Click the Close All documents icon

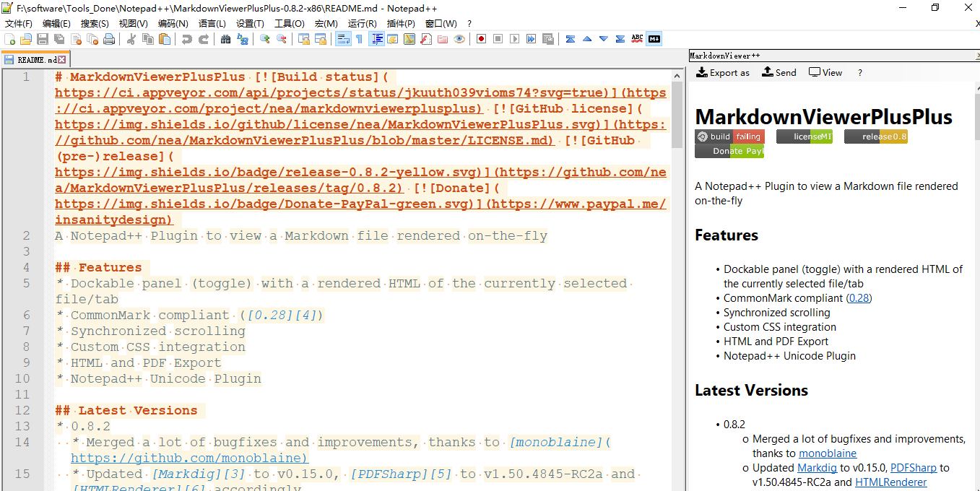pyautogui.click(x=92, y=39)
